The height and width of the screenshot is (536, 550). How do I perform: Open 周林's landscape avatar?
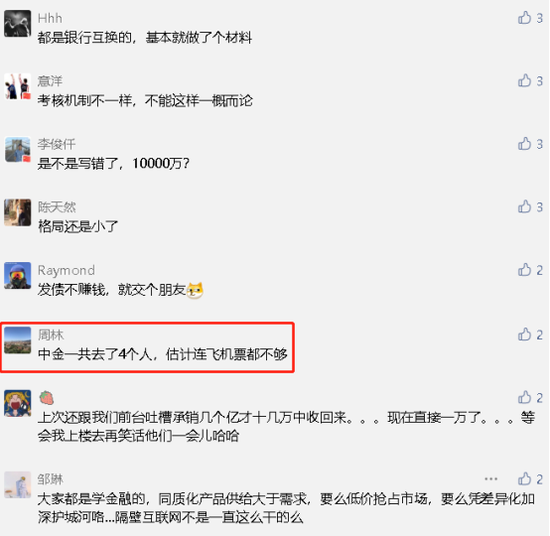pos(18,340)
